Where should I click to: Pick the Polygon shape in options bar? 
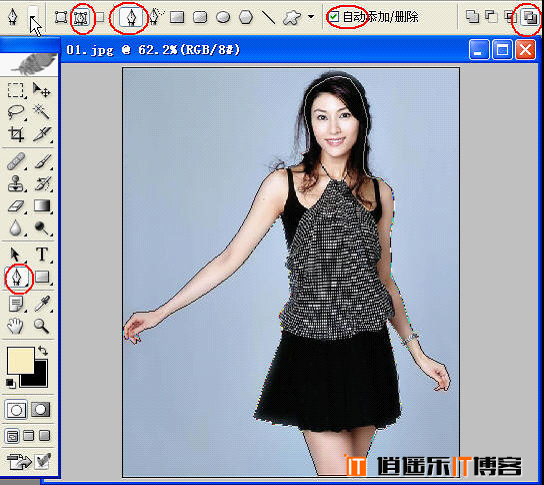(x=246, y=17)
